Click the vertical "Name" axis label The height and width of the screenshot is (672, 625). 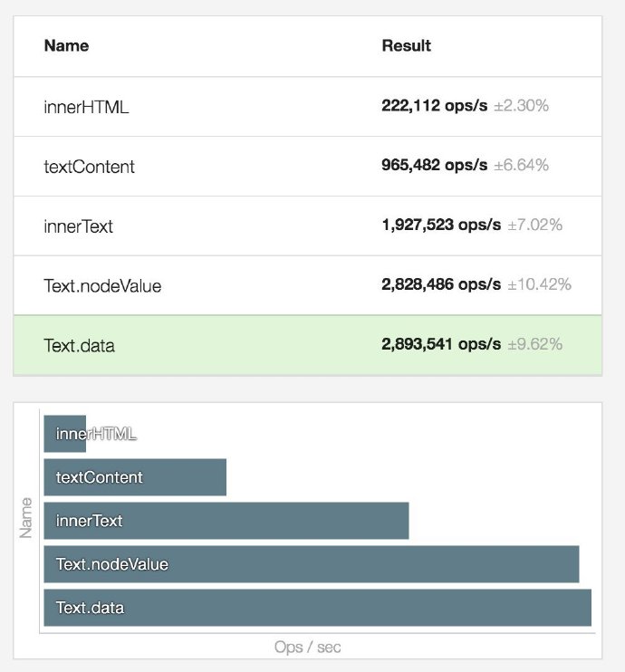25,517
